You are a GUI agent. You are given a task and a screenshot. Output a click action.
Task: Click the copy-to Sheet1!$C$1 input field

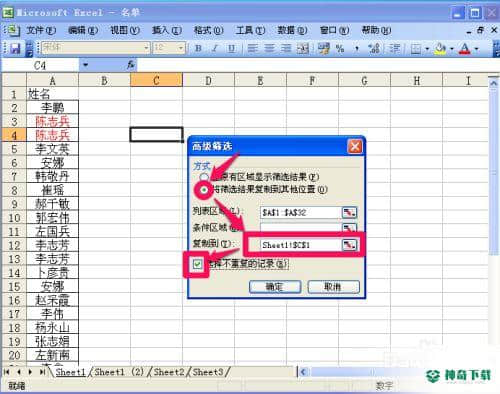tap(300, 245)
